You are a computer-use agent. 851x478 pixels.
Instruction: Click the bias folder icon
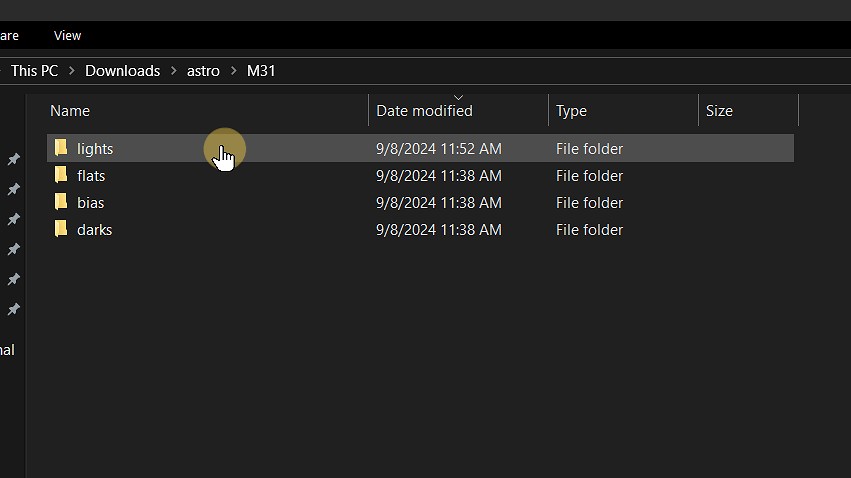(x=61, y=202)
